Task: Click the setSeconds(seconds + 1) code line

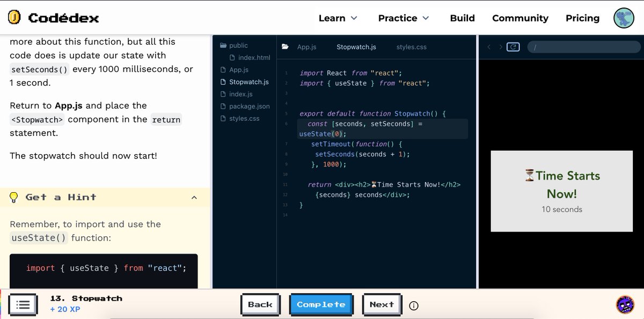Action: [x=362, y=154]
